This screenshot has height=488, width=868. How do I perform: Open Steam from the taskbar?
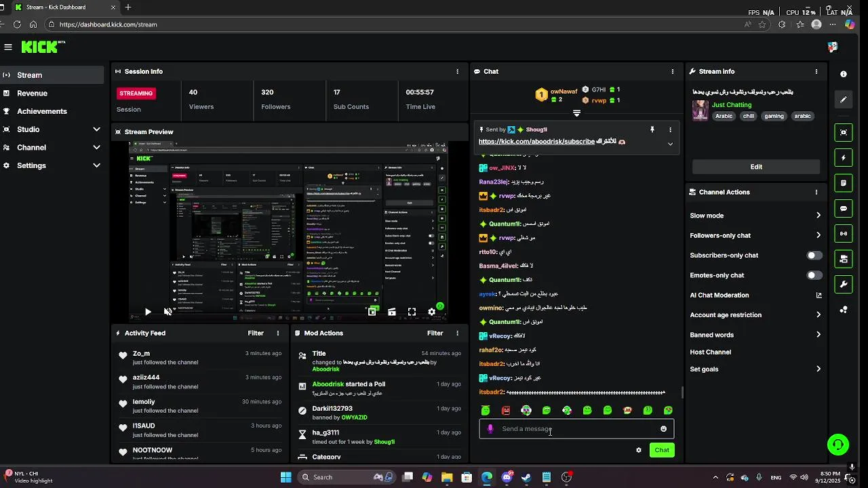coord(526,477)
